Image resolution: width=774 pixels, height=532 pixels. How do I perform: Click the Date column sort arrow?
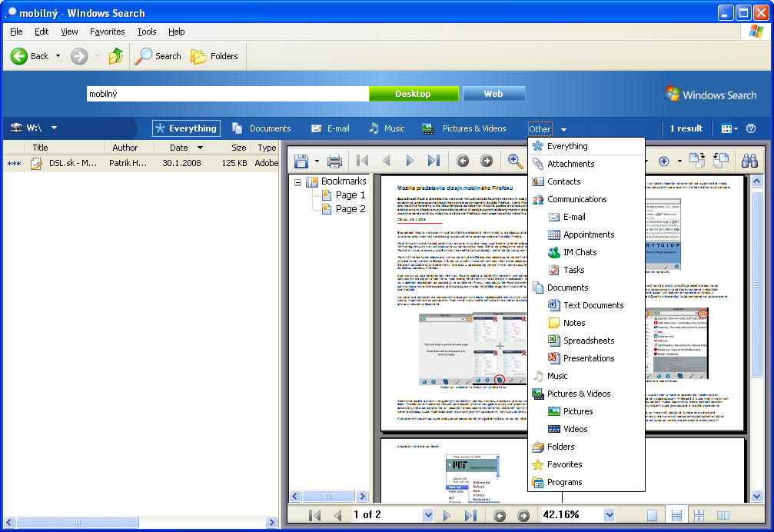[200, 148]
